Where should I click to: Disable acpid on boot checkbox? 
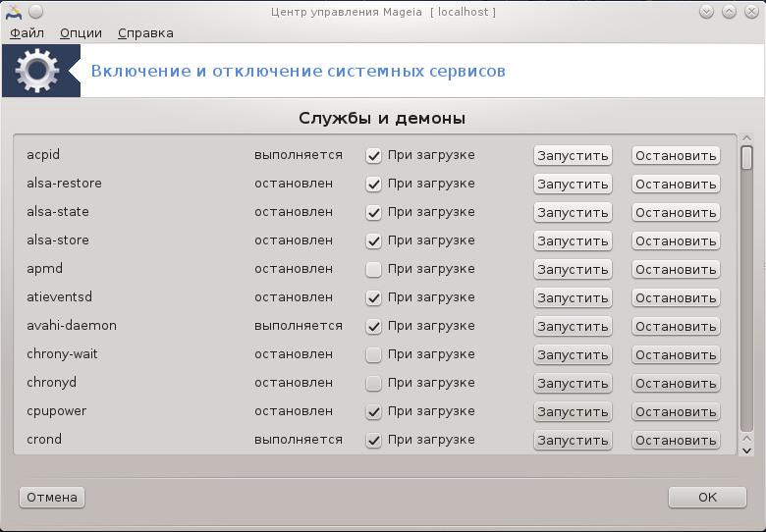(x=374, y=156)
